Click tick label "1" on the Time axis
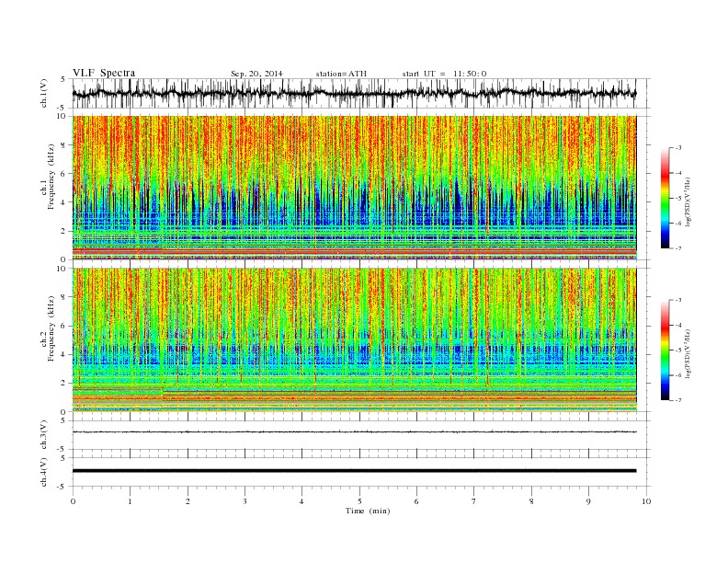The height and width of the screenshot is (563, 728). 130,501
